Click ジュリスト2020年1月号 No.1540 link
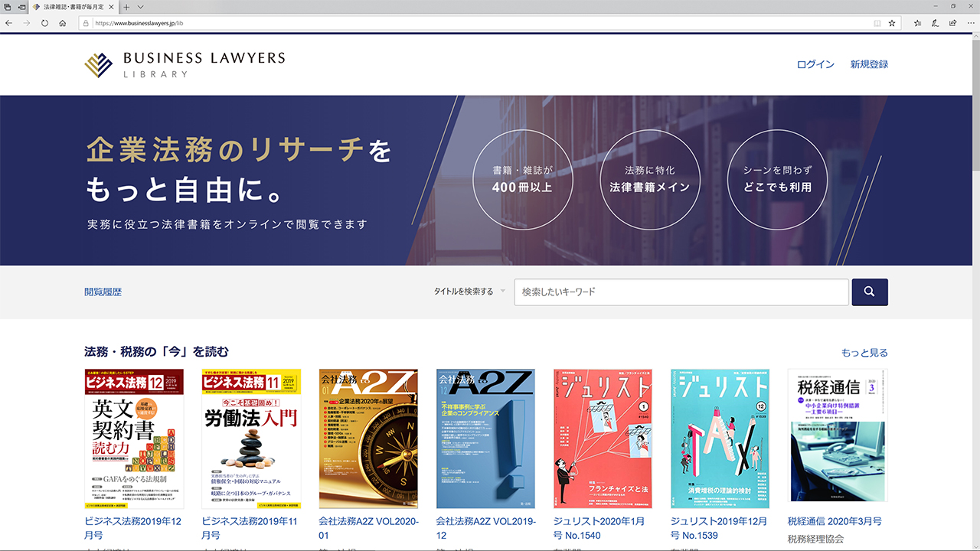 [x=599, y=528]
